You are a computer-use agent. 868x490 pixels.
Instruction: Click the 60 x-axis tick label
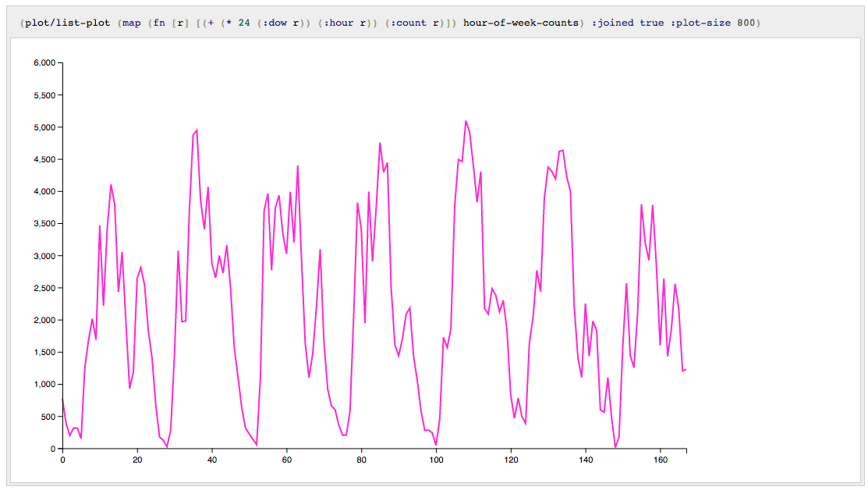click(287, 460)
